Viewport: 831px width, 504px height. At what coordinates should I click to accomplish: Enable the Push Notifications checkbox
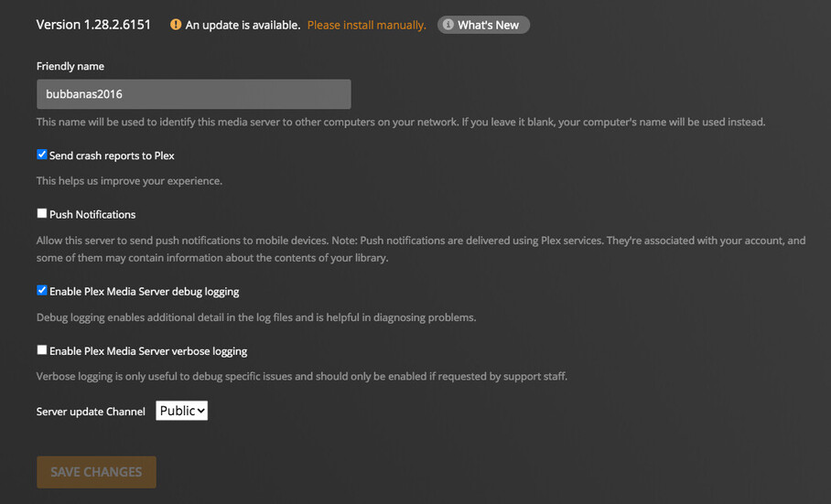[42, 213]
